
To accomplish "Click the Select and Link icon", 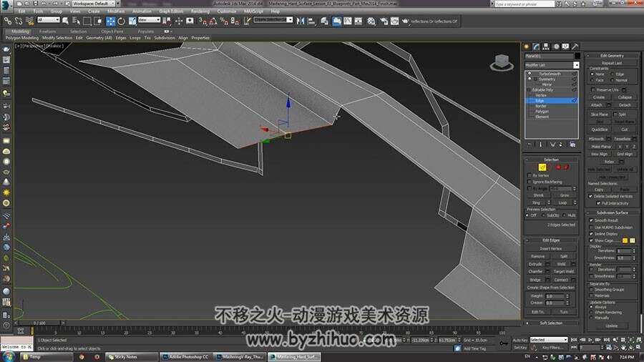I will coord(8,21).
